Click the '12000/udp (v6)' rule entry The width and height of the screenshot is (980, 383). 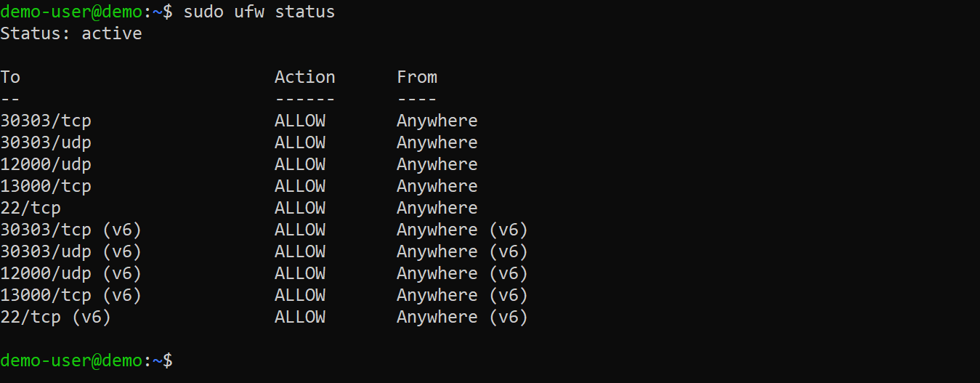pyautogui.click(x=70, y=273)
